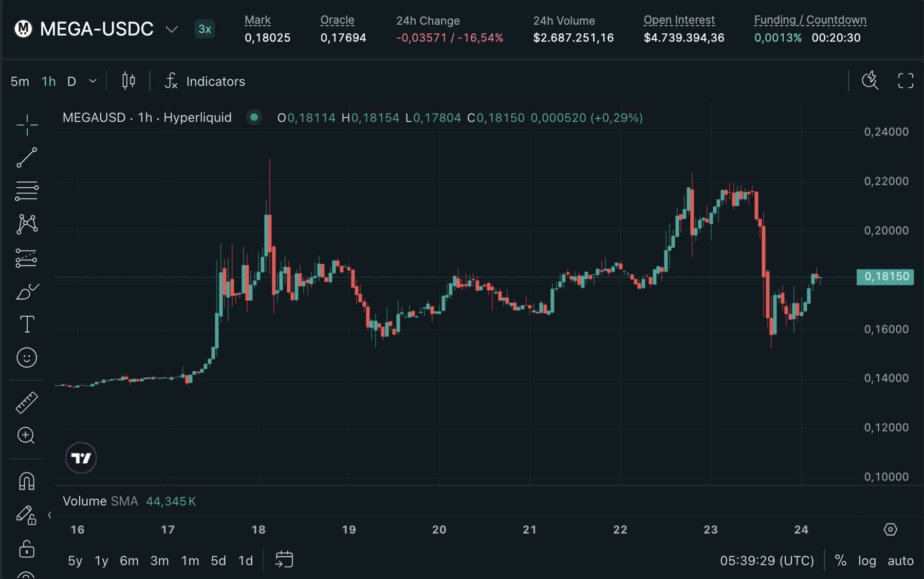
Task: Expand the timeframe dropdown chevron
Action: 93,81
